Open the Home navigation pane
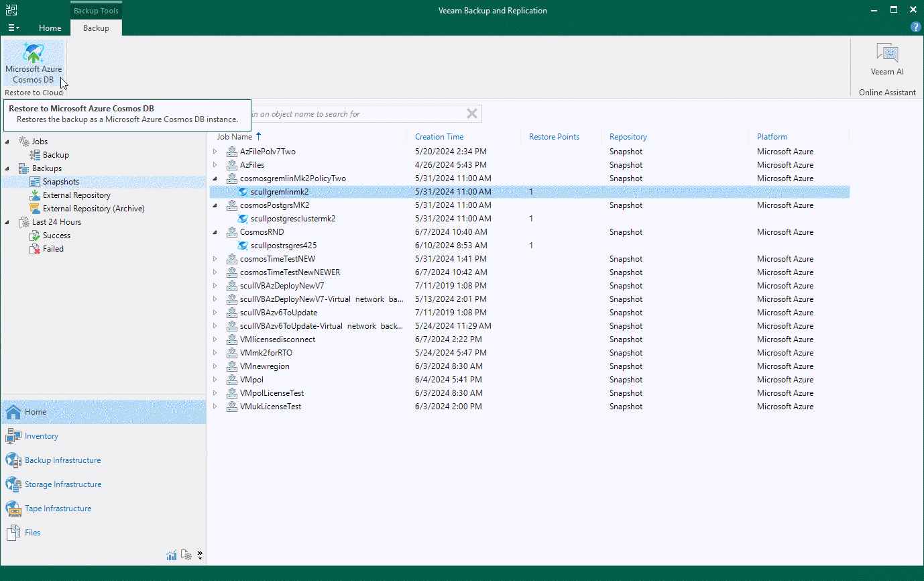 pos(103,412)
